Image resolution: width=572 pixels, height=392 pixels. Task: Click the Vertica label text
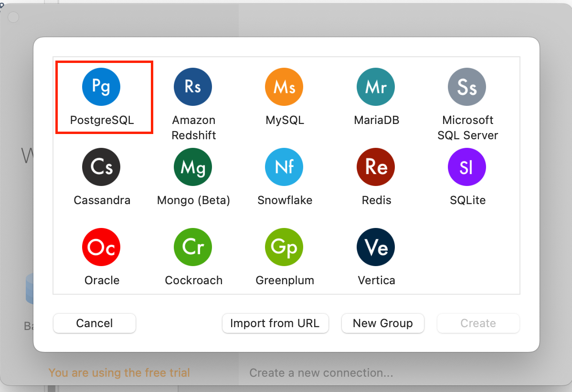pos(376,280)
